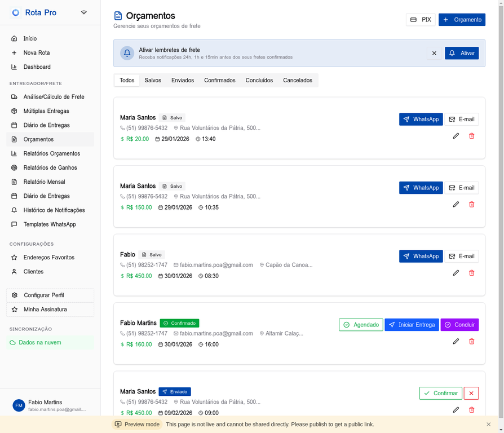Select the Cancelados tab

(297, 81)
